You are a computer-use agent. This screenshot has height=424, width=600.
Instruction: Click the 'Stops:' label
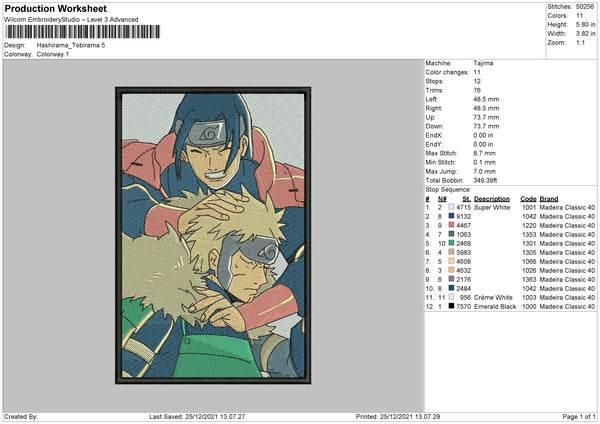[x=435, y=81]
